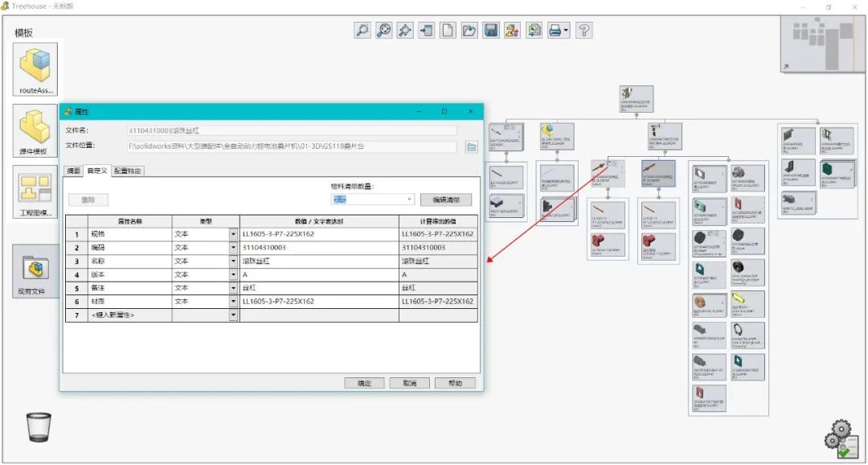Viewport: 868px width, 465px height.
Task: Click the 滚珠丝杠 value cell in 数值 column
Action: coord(319,261)
